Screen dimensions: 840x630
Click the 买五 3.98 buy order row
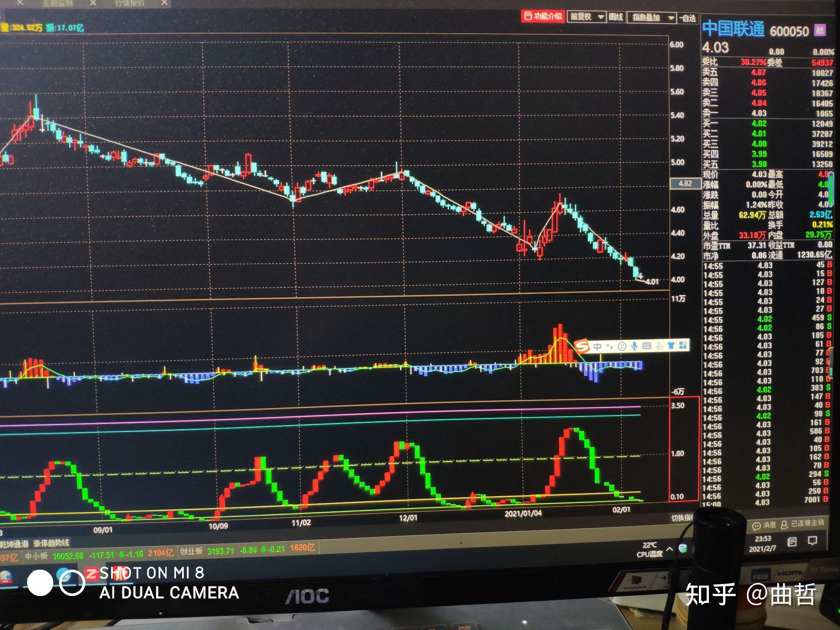[x=767, y=164]
